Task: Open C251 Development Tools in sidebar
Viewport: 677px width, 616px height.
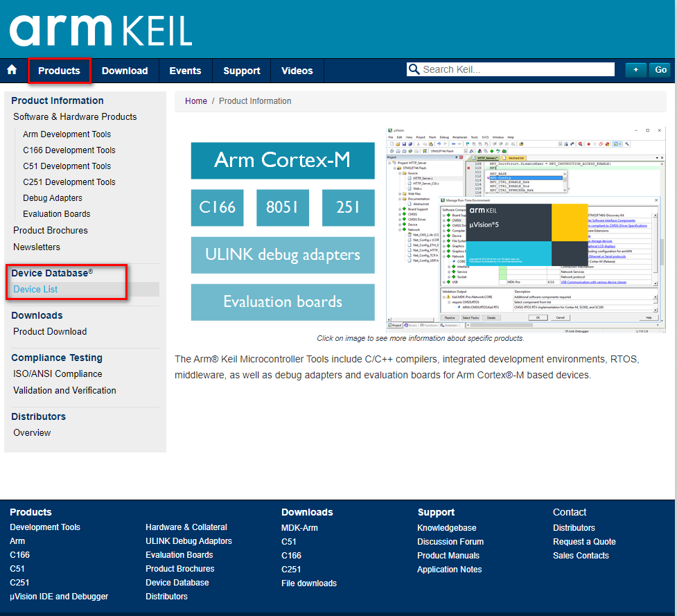Action: pos(69,182)
